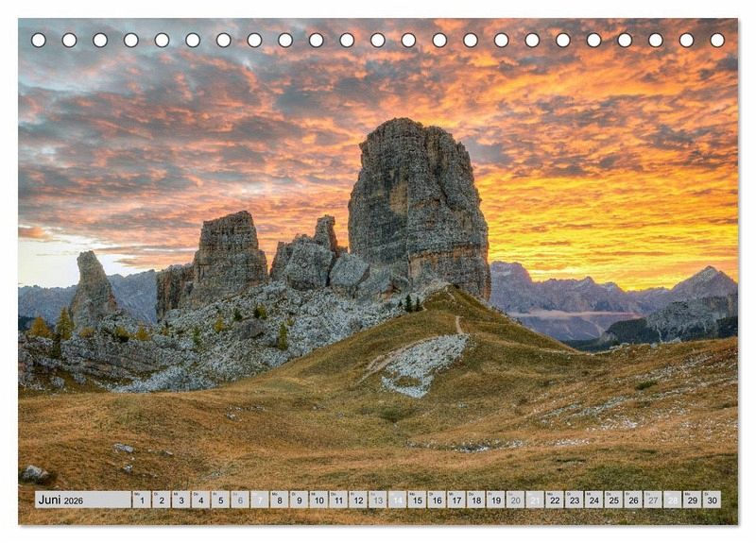Select day 26 in the calendar strip
Image resolution: width=756 pixels, height=543 pixels.
click(x=633, y=500)
